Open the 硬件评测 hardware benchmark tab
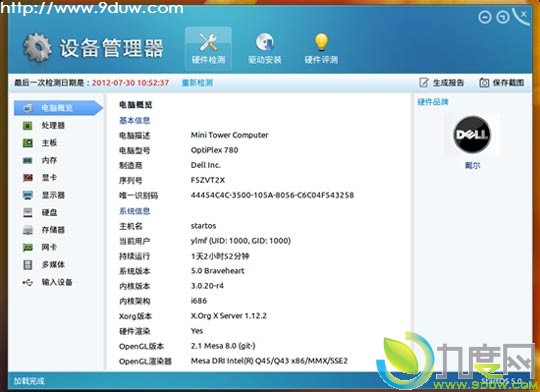This screenshot has height=392, width=540. pos(321,49)
